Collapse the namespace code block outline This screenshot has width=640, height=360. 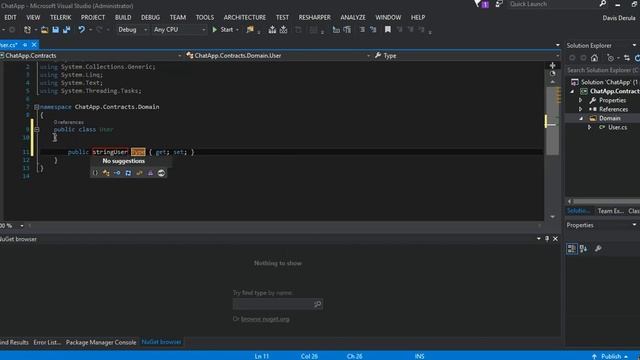tap(37, 107)
